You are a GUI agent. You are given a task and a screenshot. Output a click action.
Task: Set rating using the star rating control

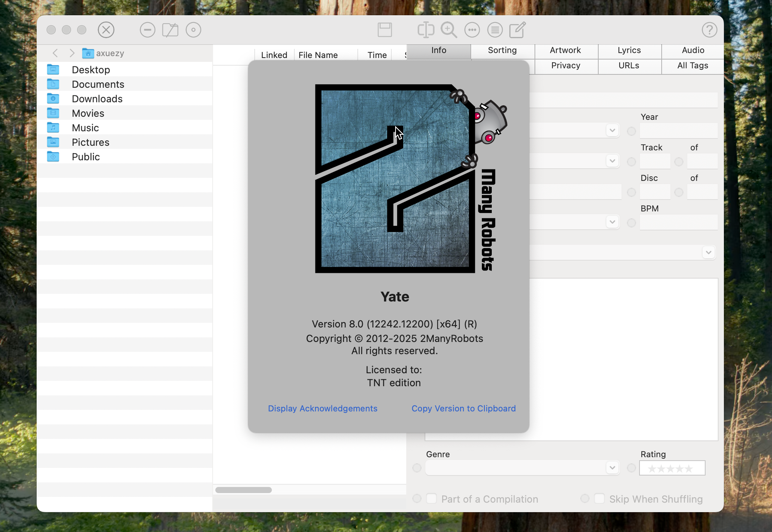click(672, 468)
